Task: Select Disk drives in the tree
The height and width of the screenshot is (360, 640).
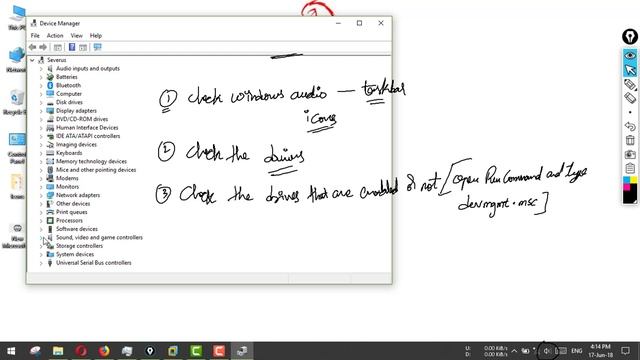Action: pos(69,102)
